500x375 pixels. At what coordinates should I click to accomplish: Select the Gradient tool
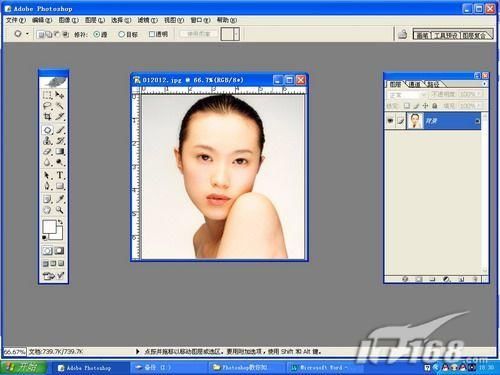tap(60, 152)
